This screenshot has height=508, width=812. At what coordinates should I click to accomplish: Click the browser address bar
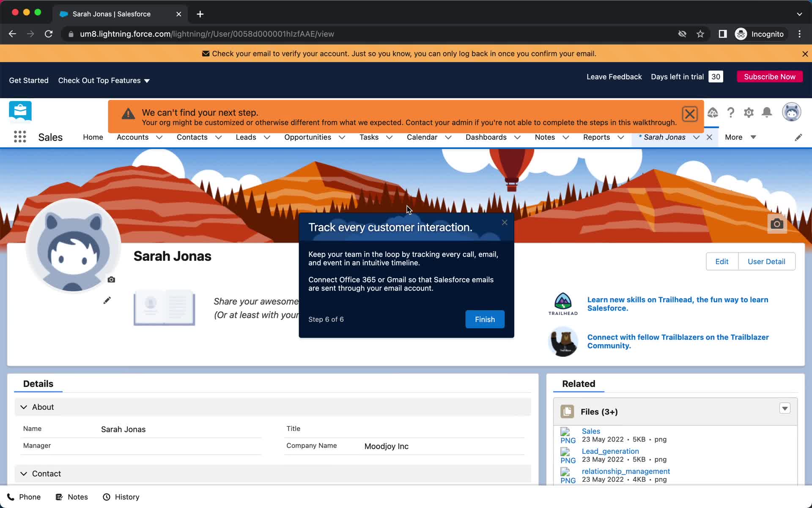368,34
